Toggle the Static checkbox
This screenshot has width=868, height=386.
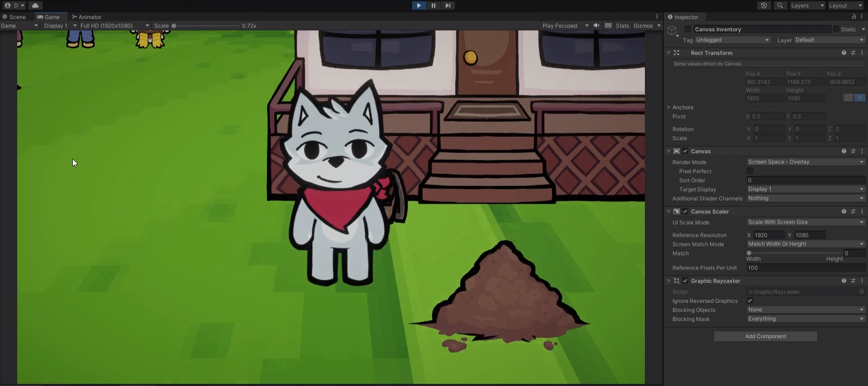836,29
